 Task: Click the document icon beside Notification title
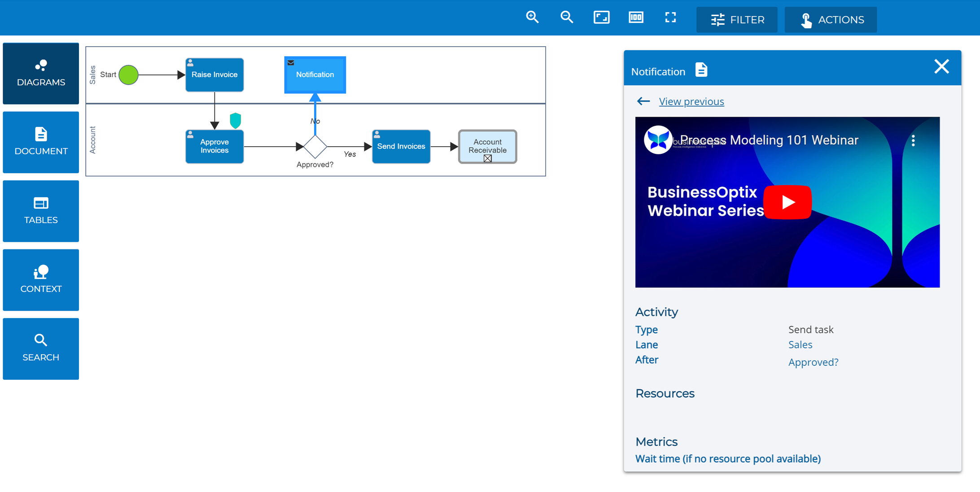pos(700,70)
